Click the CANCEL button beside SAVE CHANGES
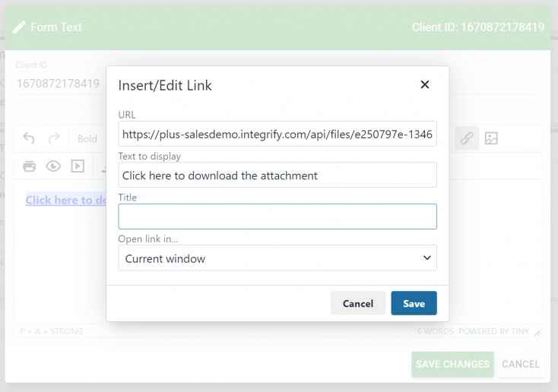The height and width of the screenshot is (392, 558). [x=521, y=364]
